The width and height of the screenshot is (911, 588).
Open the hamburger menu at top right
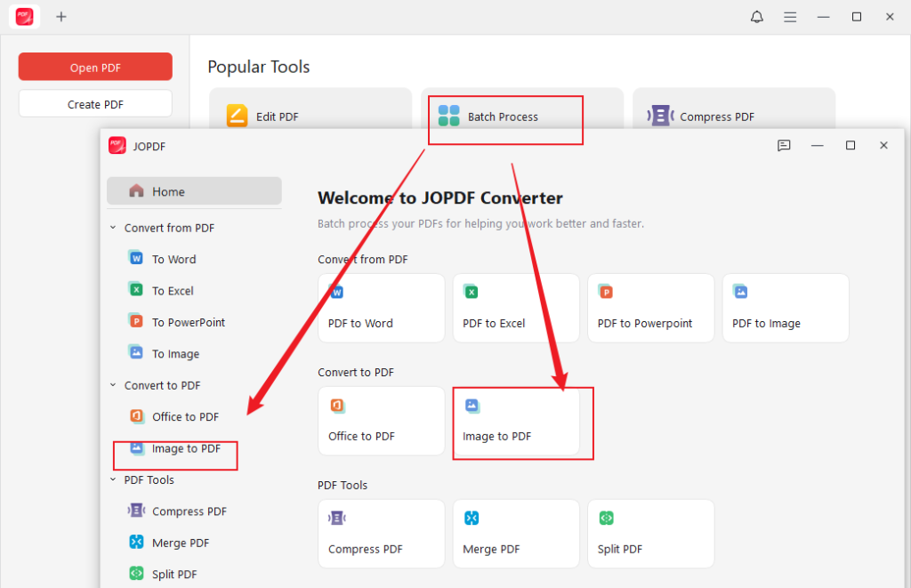(790, 16)
